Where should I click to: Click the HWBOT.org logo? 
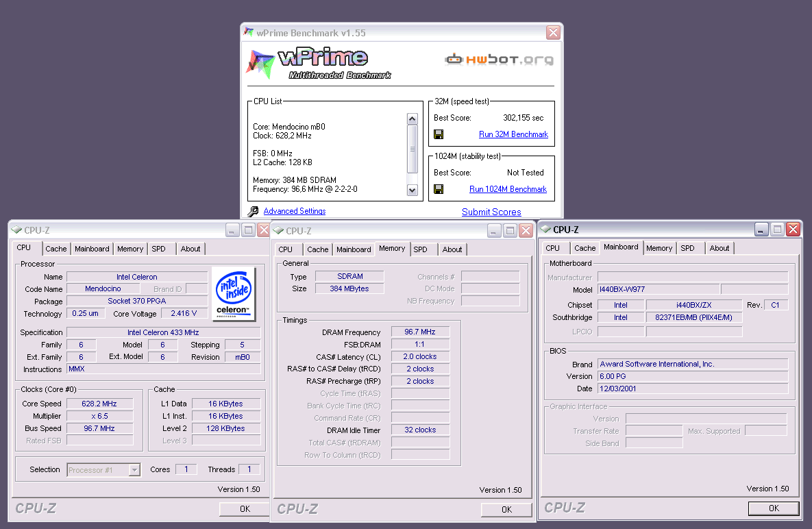(500, 60)
